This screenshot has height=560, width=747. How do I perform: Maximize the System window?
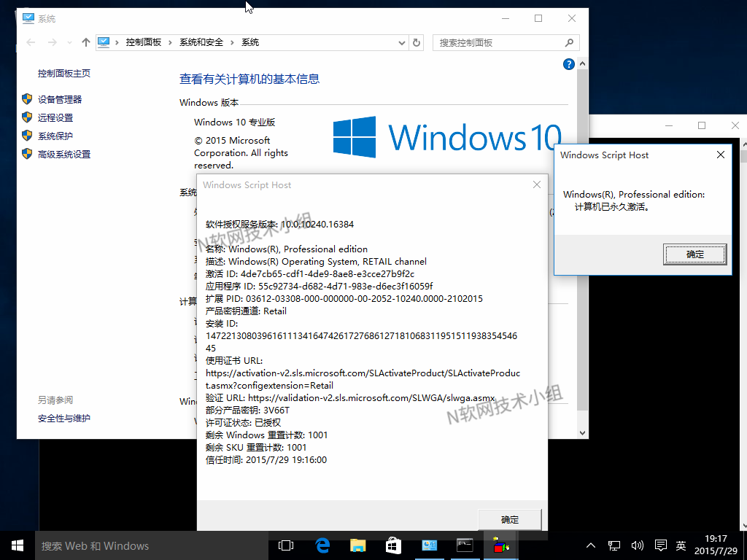[538, 18]
